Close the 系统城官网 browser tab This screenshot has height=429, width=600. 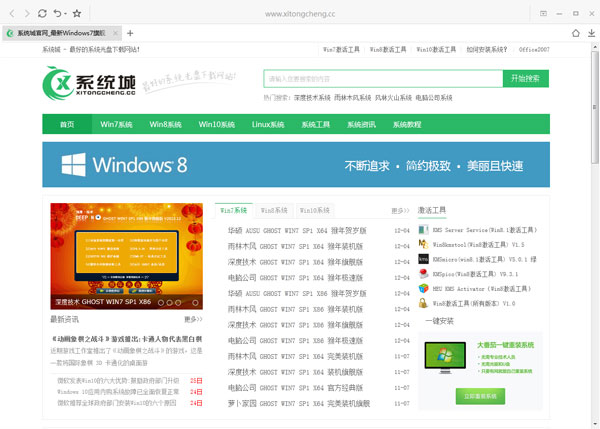coord(115,33)
